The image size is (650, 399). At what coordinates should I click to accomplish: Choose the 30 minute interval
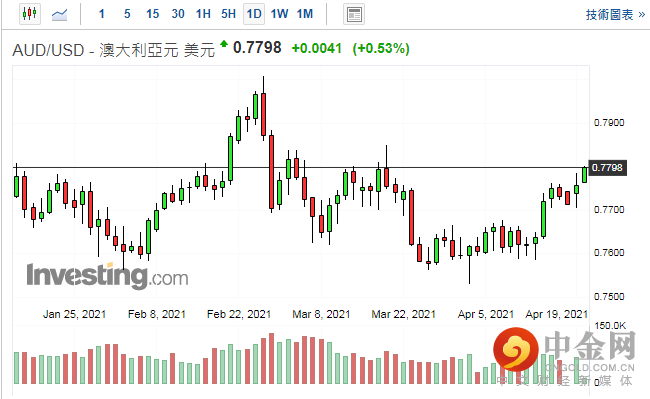178,14
